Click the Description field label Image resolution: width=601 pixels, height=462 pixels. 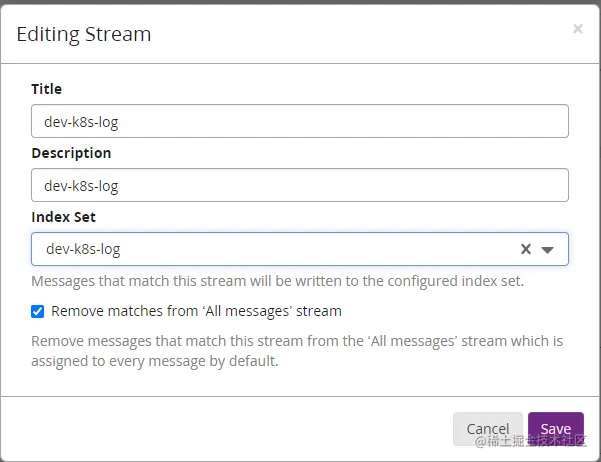tap(71, 153)
